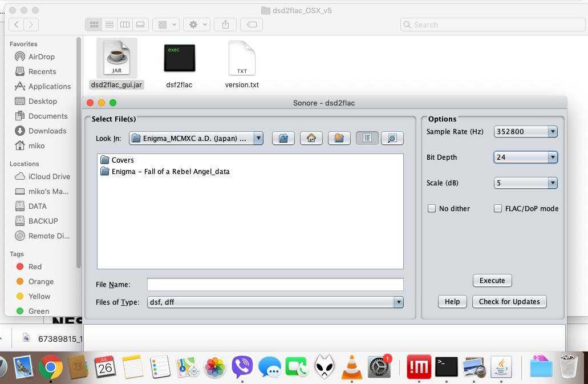Switch Finder to list view
Screen dimensions: 588x384
click(110, 25)
